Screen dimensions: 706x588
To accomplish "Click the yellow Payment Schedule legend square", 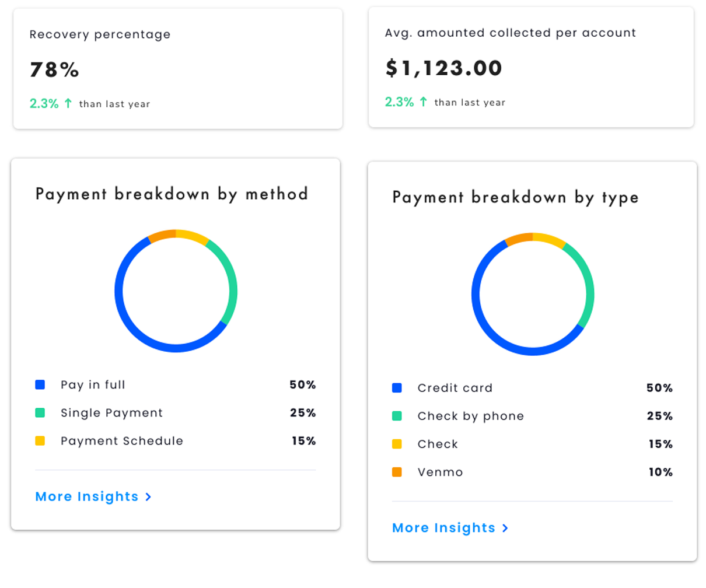I will click(40, 441).
